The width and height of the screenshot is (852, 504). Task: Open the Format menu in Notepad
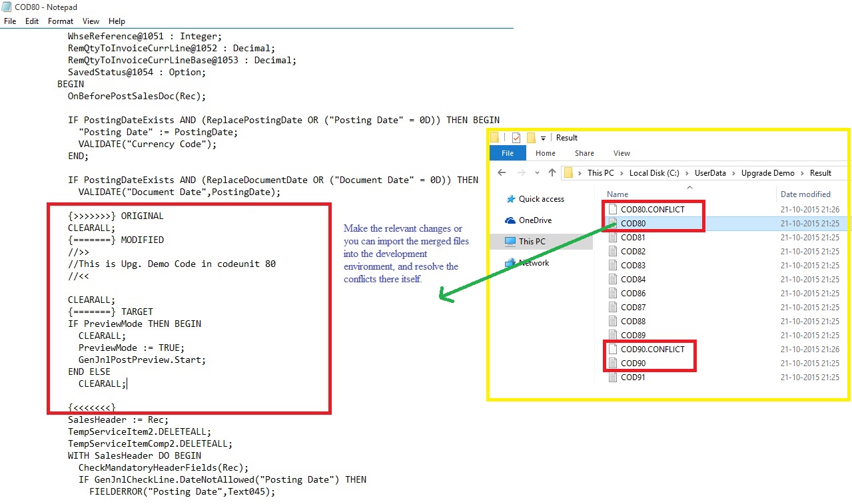61,21
